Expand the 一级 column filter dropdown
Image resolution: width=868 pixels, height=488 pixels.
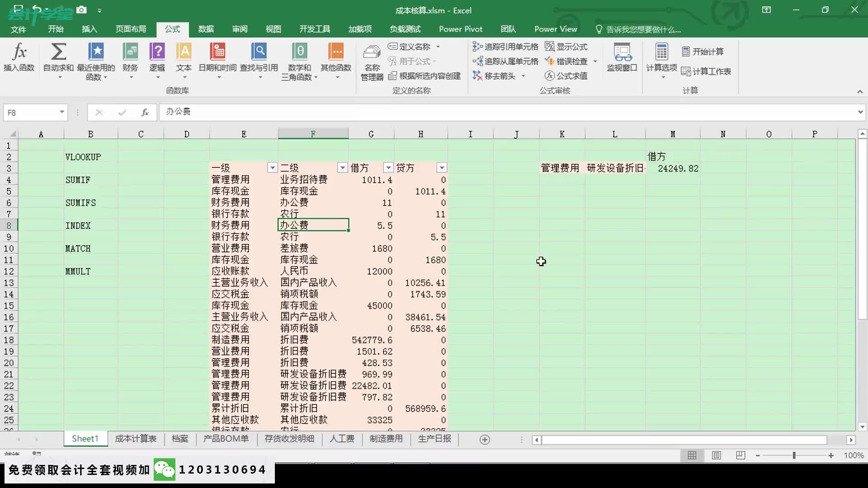pos(271,168)
